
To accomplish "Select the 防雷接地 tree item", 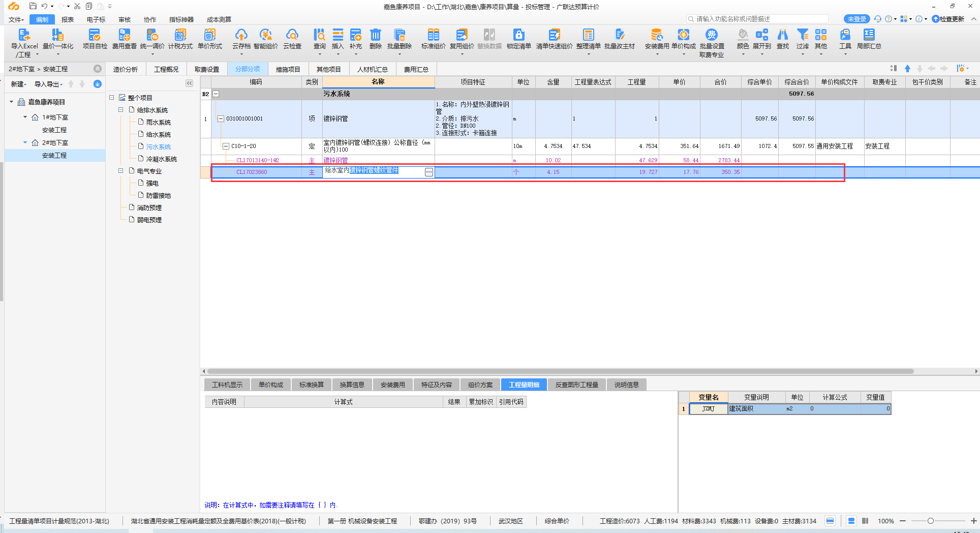I will pyautogui.click(x=158, y=195).
